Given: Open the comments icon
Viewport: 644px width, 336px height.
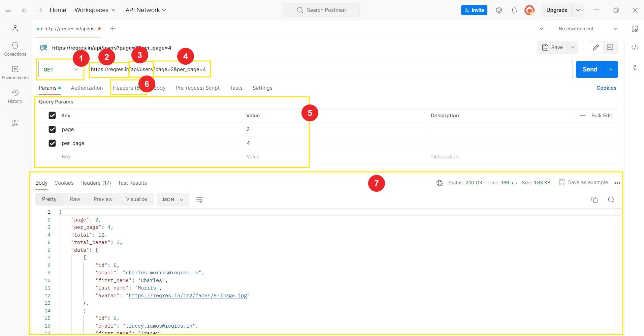Looking at the screenshot, I should click(610, 48).
